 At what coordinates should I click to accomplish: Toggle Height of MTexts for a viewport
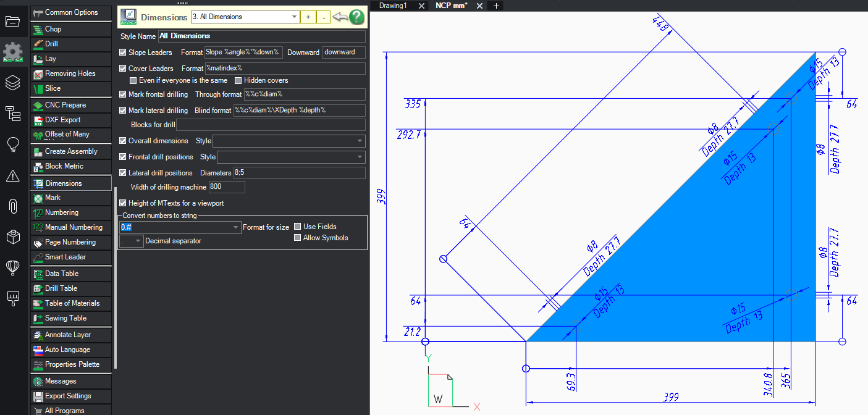click(x=123, y=203)
